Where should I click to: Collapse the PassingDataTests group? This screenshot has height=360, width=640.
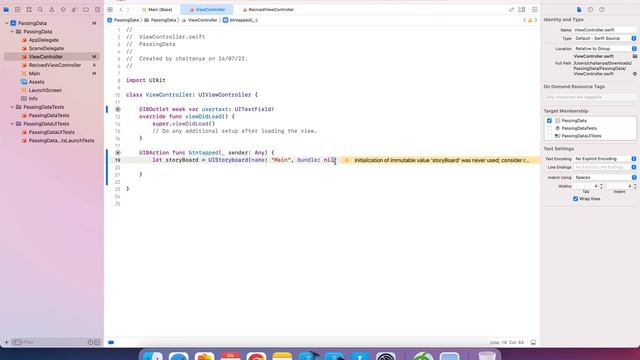click(x=12, y=107)
